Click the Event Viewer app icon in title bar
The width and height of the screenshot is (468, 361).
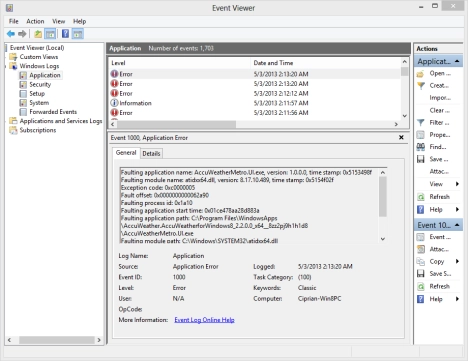click(x=10, y=8)
